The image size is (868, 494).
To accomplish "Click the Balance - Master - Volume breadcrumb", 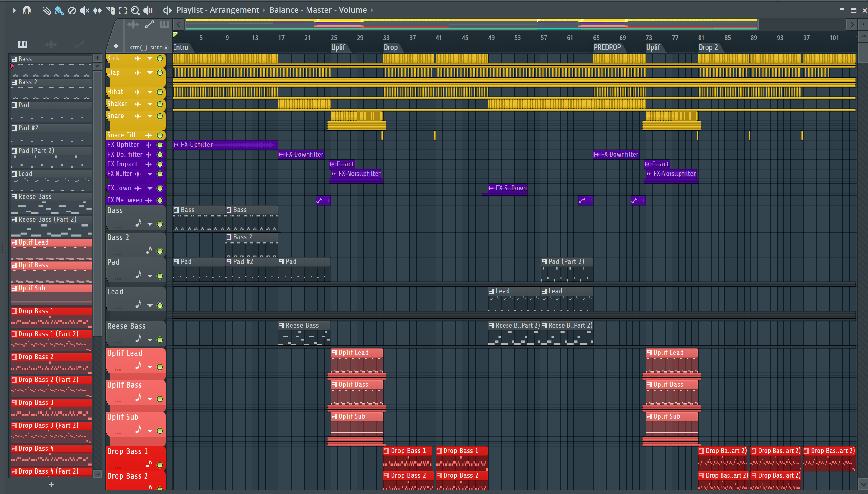I will coord(318,10).
